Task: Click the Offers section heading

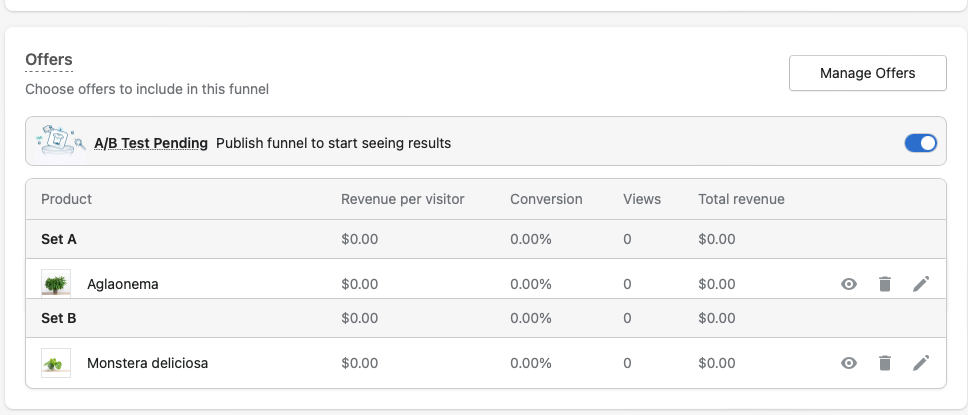Action: [49, 60]
